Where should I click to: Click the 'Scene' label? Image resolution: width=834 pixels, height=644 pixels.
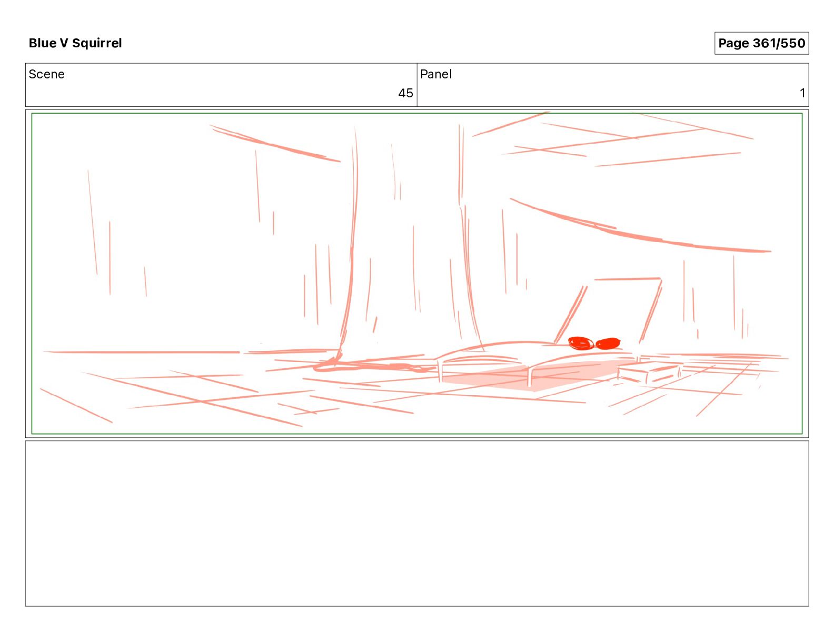pos(47,74)
